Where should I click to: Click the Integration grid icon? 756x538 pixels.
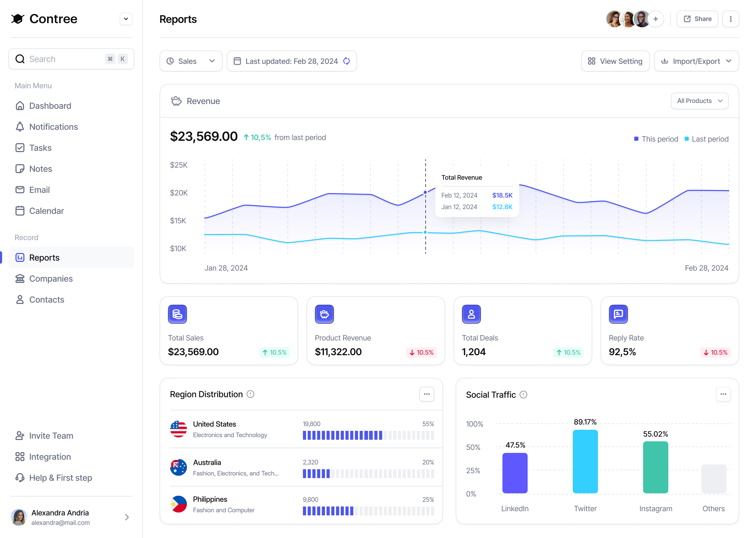tap(20, 457)
